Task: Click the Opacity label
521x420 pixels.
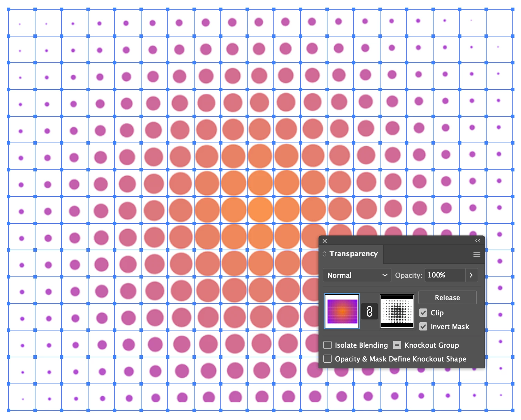Action: click(x=408, y=275)
